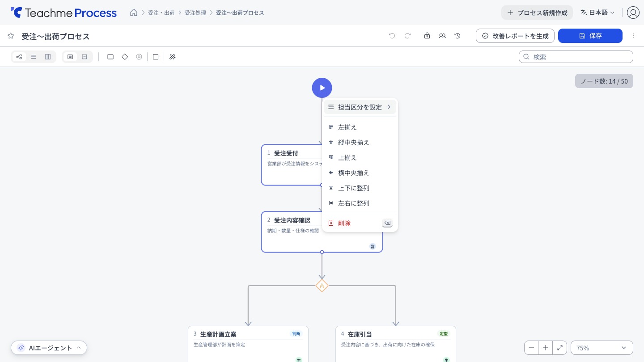
Task: Add a diamond decision node
Action: (125, 57)
